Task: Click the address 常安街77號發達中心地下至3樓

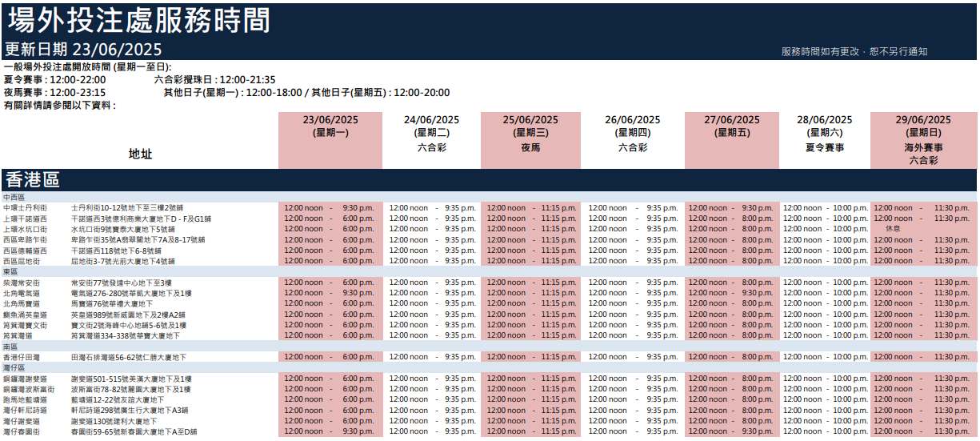Action: pos(122,283)
